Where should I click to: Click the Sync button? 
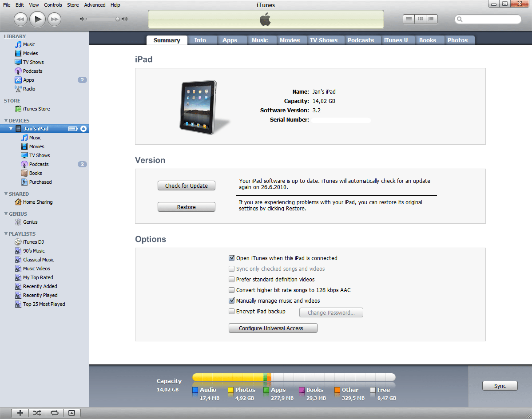pyautogui.click(x=500, y=386)
